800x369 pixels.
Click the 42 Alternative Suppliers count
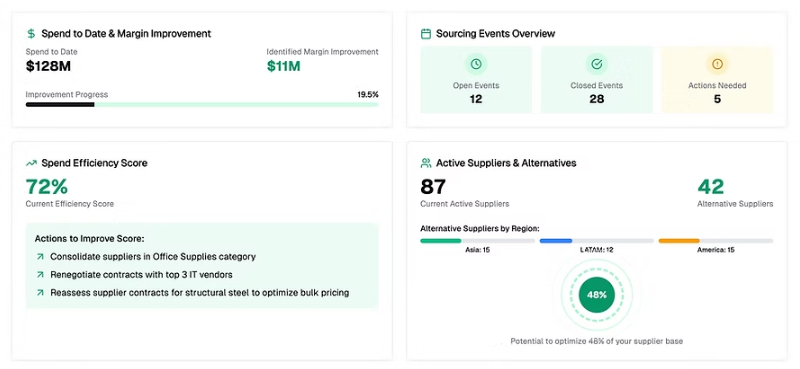(x=711, y=187)
